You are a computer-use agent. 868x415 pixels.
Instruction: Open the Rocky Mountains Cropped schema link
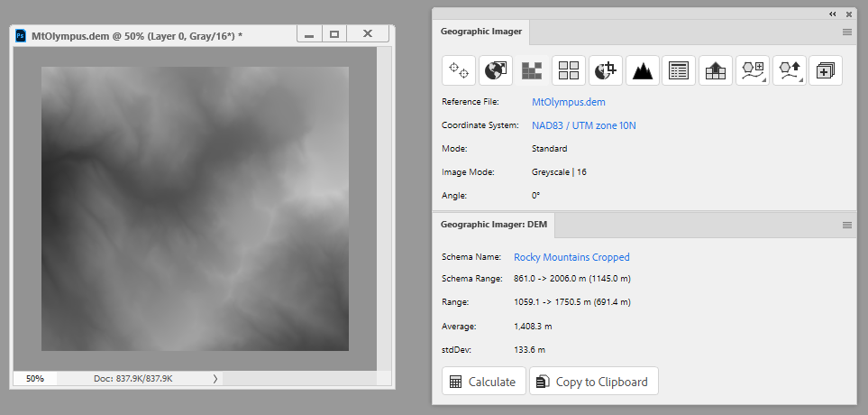571,257
